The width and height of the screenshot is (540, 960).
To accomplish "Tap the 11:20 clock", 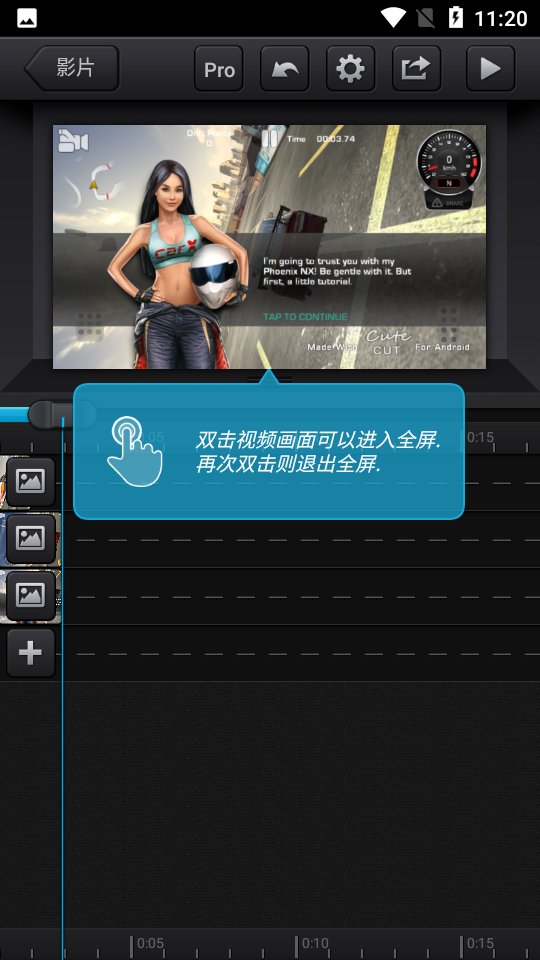I will click(x=501, y=18).
